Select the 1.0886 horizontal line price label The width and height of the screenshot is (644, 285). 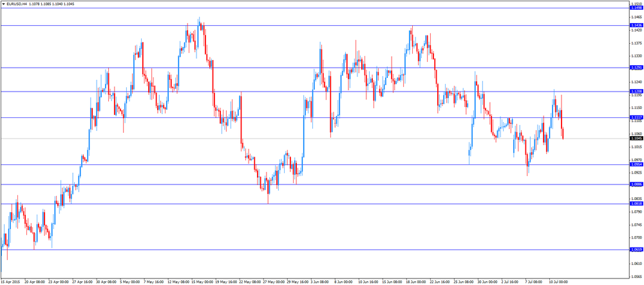(636, 184)
